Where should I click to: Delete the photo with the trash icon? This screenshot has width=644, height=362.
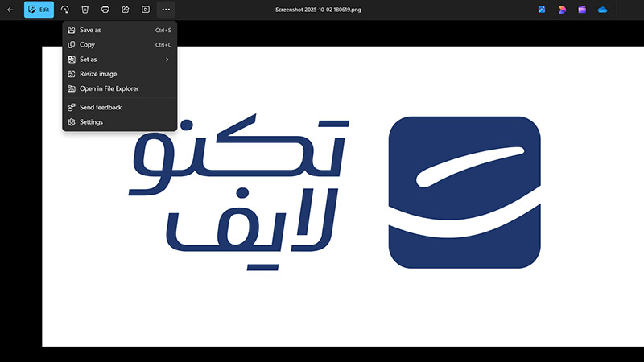(x=85, y=10)
